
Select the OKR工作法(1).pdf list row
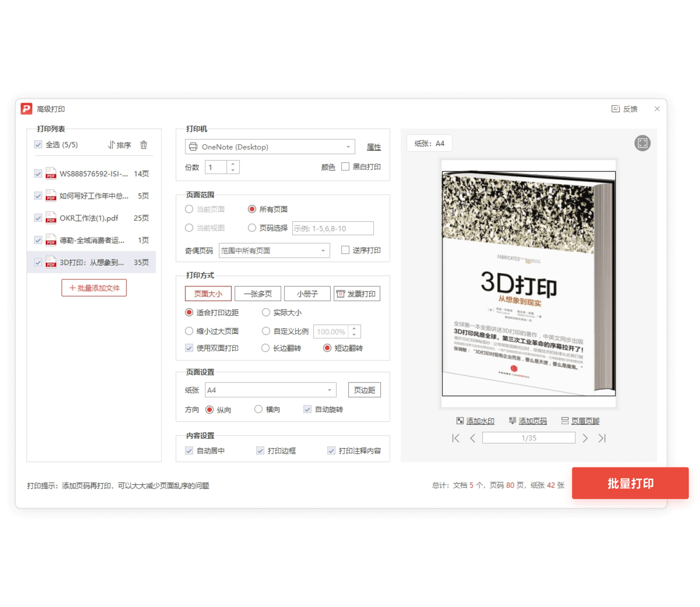click(91, 218)
